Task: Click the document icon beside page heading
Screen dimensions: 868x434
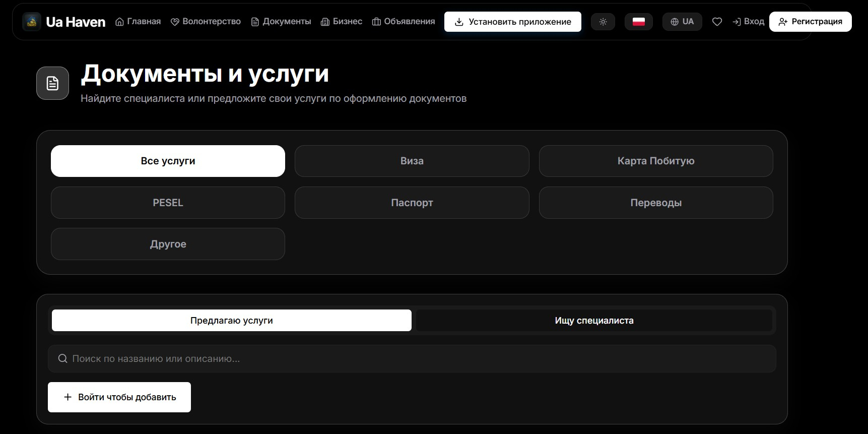Action: [x=52, y=83]
